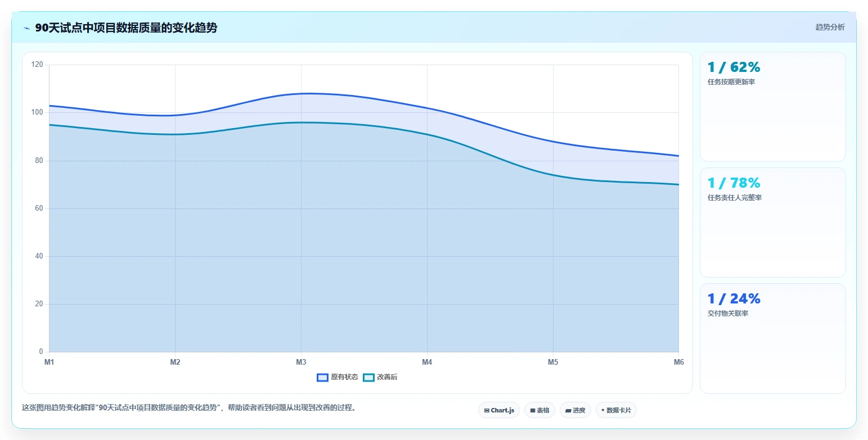Click the description sentence beginning with 这张图用趋势变化解释
The image size is (868, 440).
[189, 408]
